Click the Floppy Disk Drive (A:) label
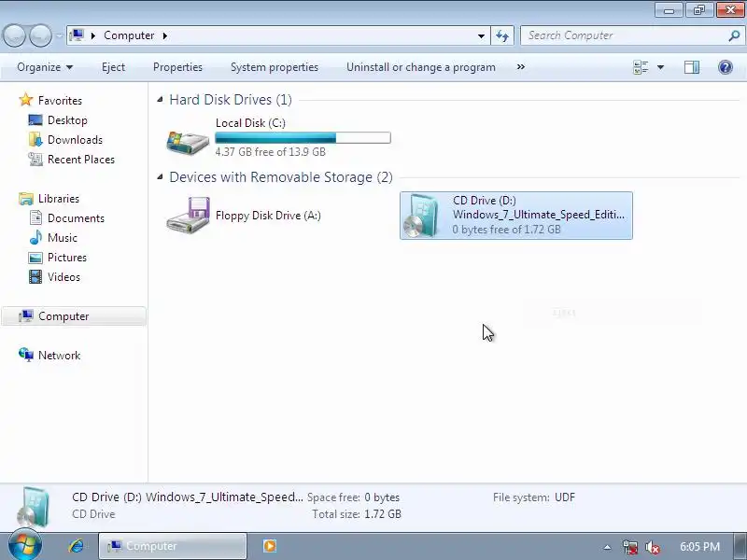The height and width of the screenshot is (560, 747). (x=268, y=216)
